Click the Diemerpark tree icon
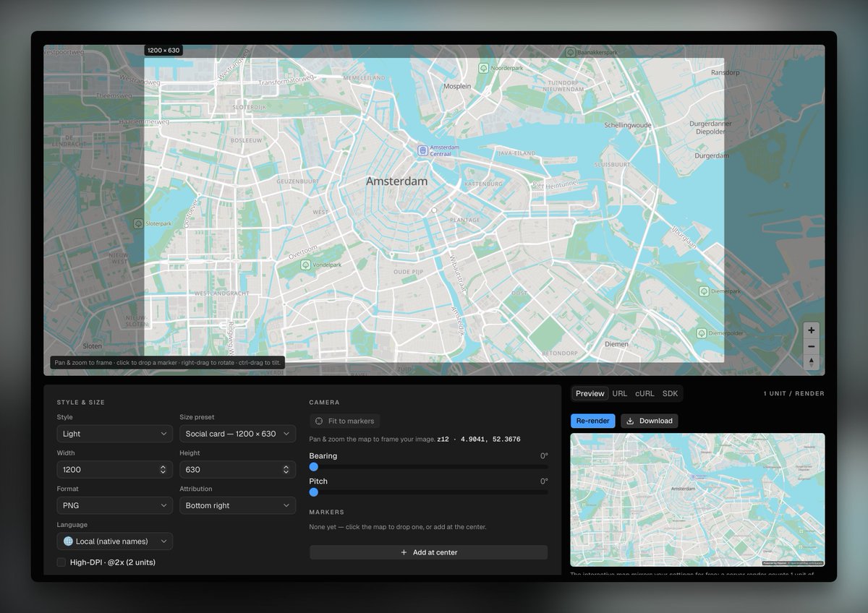The width and height of the screenshot is (868, 613). 704,291
